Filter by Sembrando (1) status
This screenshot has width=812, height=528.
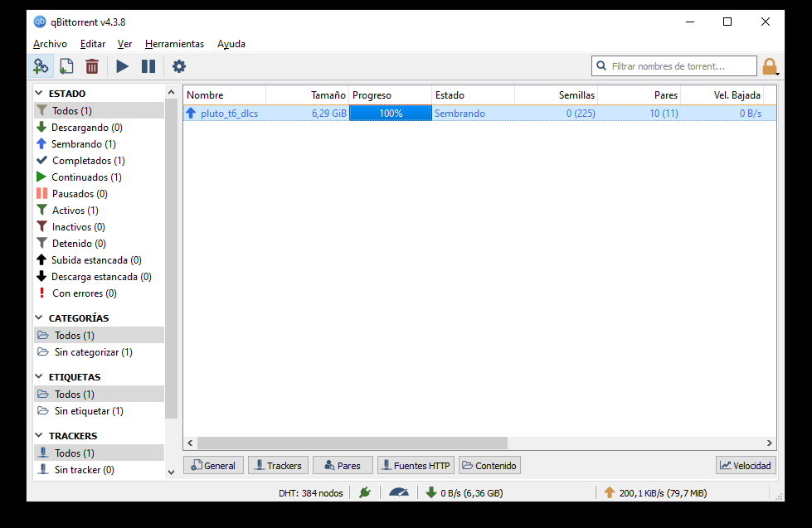pos(99,144)
